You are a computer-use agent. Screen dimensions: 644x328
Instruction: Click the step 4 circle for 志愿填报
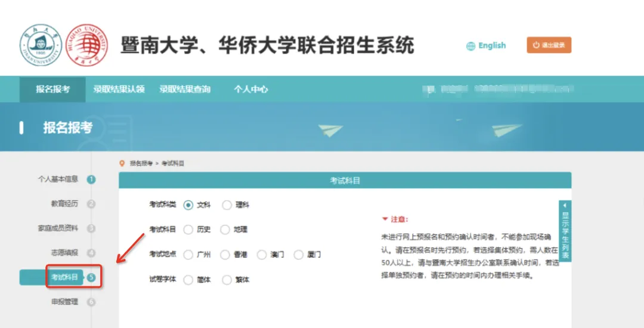click(91, 253)
